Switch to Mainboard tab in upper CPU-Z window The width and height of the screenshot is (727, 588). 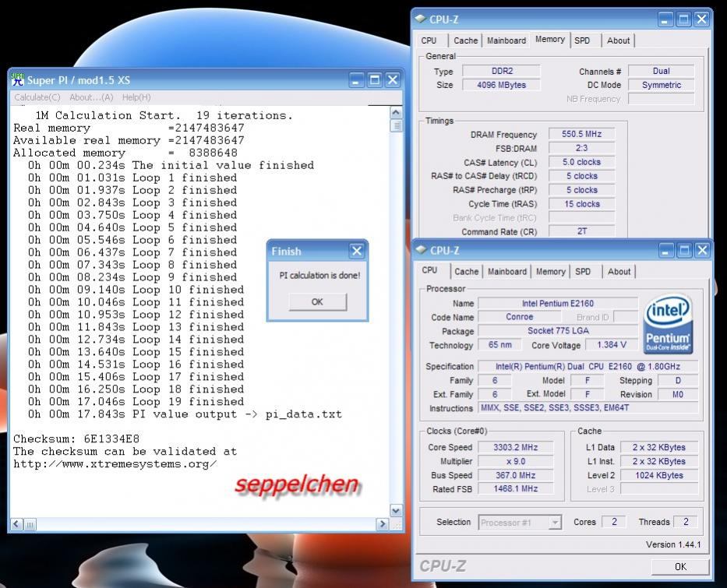coord(506,40)
